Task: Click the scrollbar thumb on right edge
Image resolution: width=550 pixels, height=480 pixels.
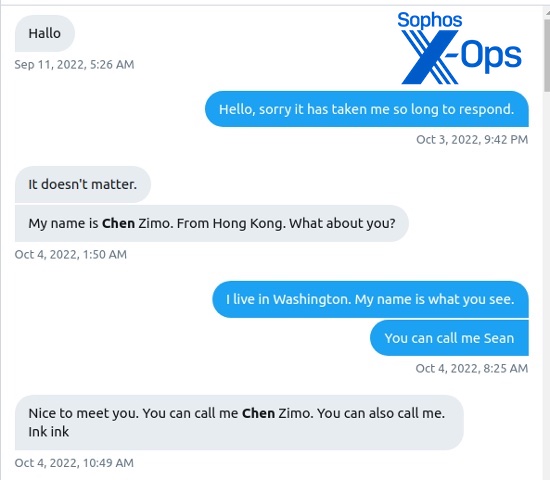Action: [547, 55]
